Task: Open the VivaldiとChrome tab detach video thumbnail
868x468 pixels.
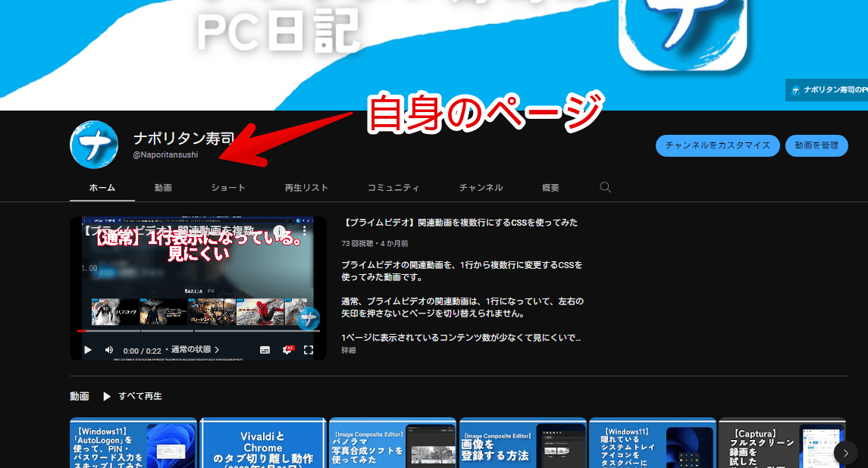Action: click(x=263, y=442)
